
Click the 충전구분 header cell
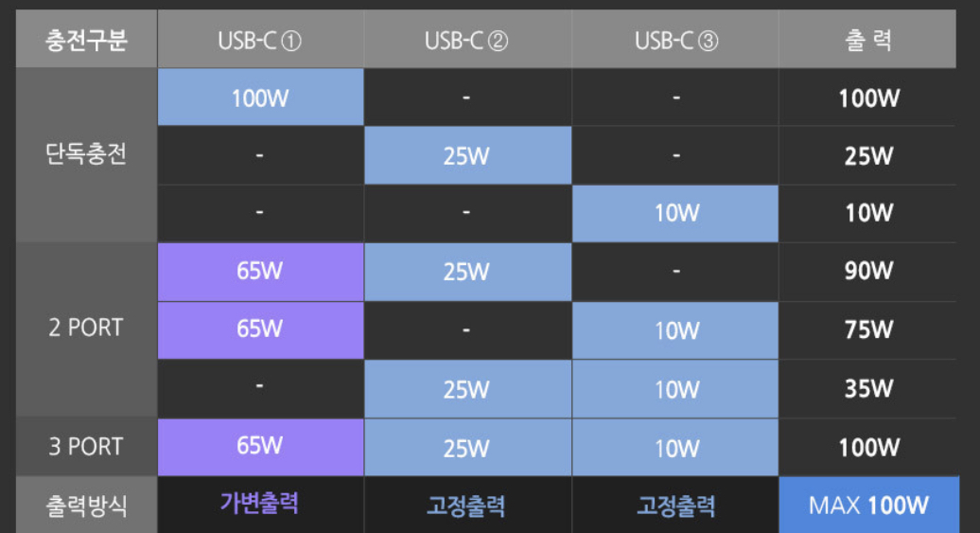point(86,41)
